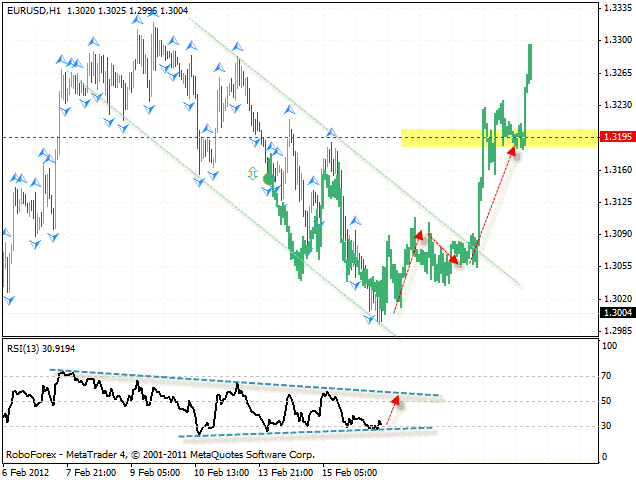636x480 pixels.
Task: Click the small icon left of green circle
Action: (x=252, y=174)
